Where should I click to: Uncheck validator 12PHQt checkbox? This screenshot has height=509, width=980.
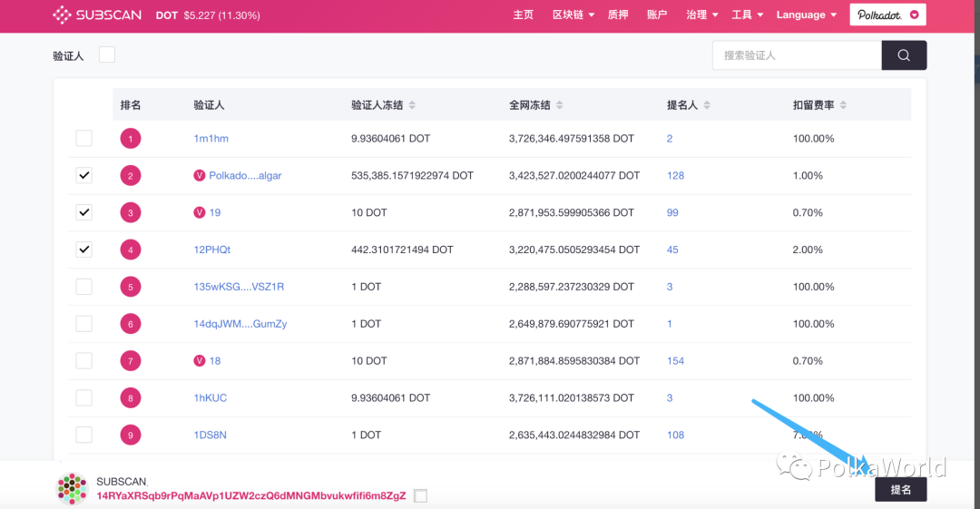pos(83,250)
